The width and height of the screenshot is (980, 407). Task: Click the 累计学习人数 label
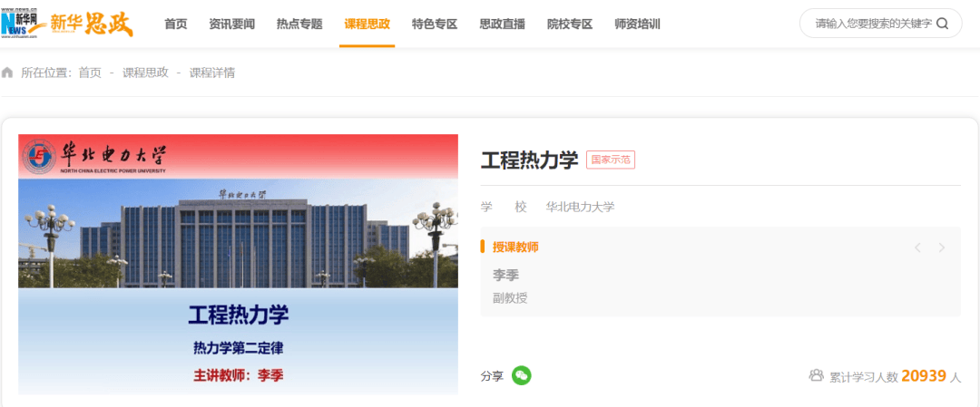pyautogui.click(x=864, y=377)
